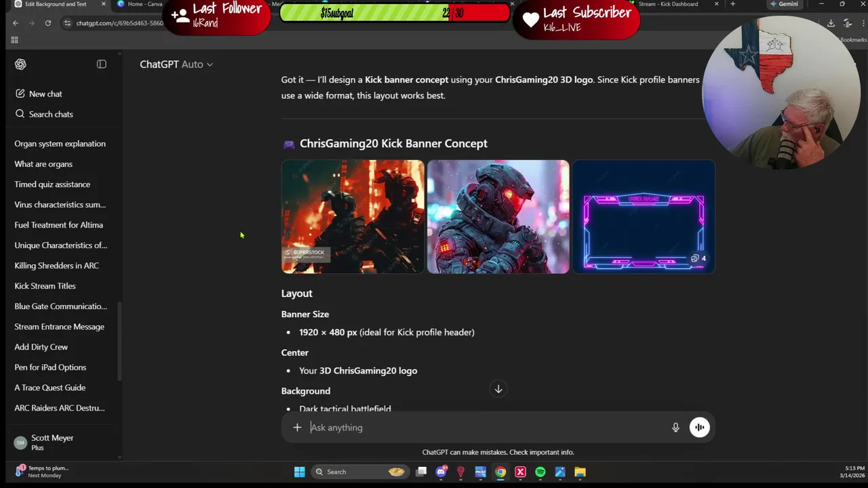The height and width of the screenshot is (488, 868).
Task: Reload the page with the refresh icon
Action: tap(47, 23)
